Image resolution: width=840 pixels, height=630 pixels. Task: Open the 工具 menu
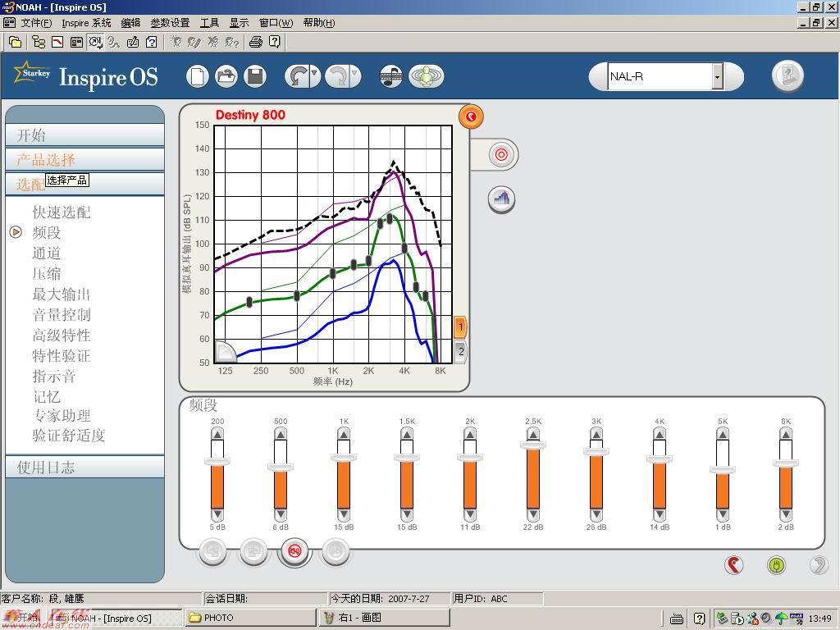(209, 22)
